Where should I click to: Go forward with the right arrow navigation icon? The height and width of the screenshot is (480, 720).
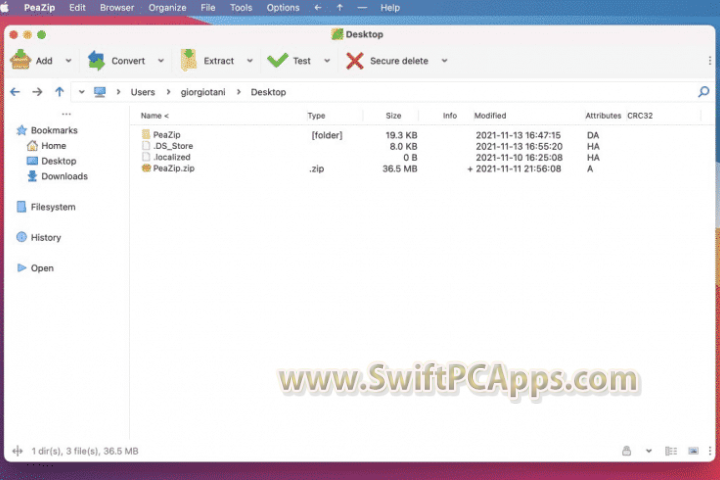(37, 92)
